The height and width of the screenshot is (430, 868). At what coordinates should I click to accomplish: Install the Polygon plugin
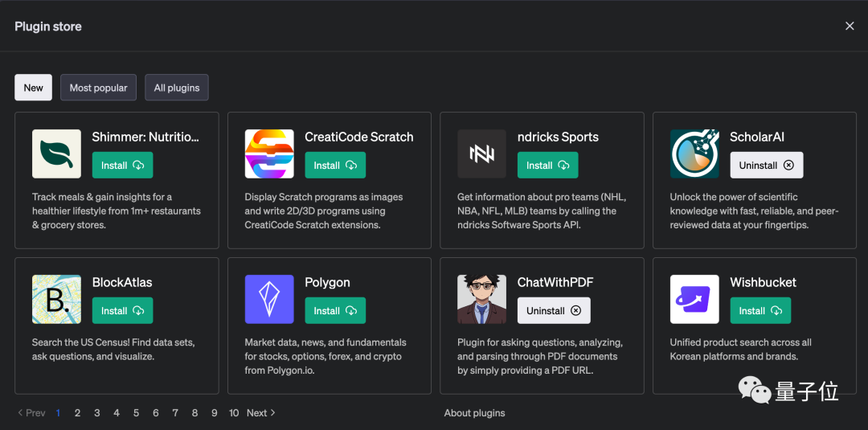pos(335,311)
